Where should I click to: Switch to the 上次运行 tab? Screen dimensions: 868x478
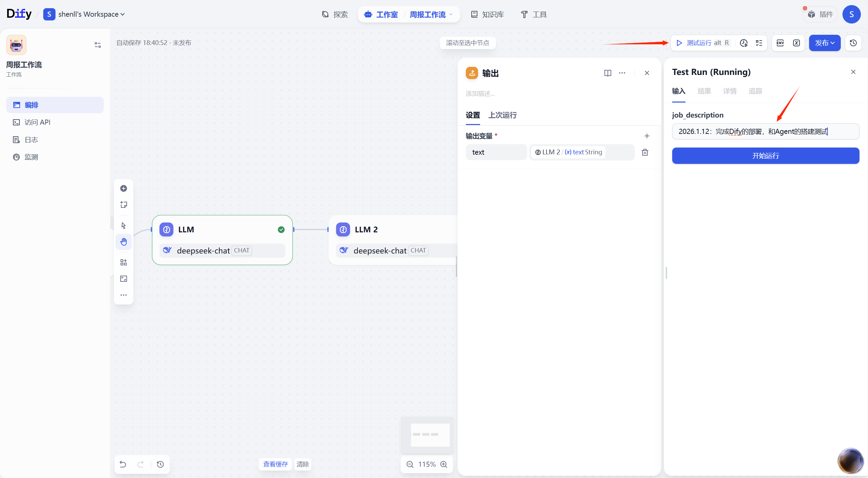502,115
